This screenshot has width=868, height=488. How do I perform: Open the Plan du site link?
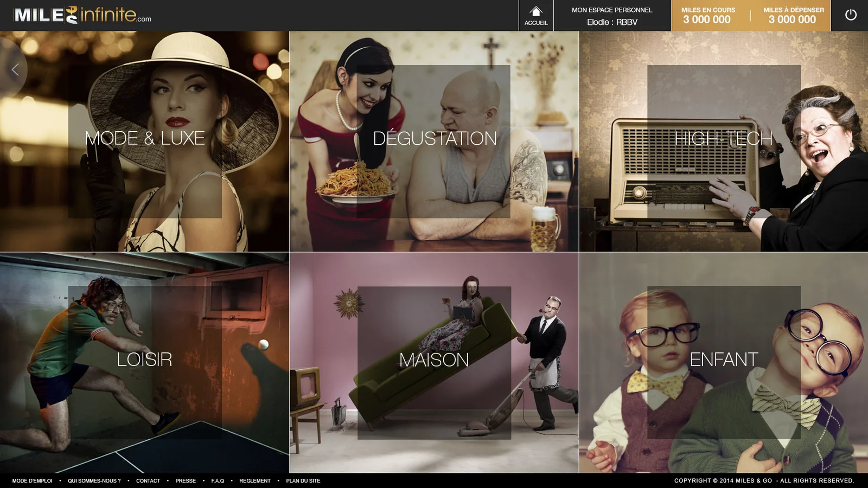(303, 481)
